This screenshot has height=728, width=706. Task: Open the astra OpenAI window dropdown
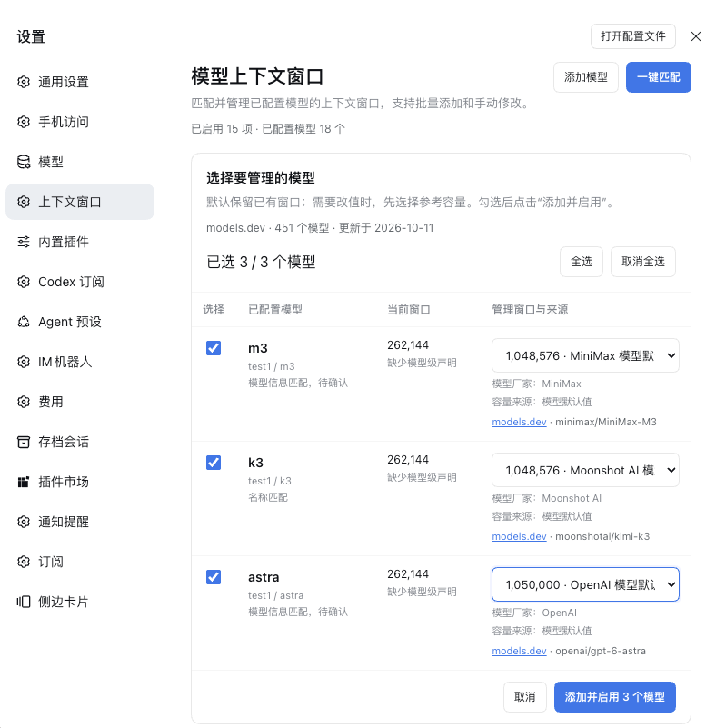coord(585,584)
